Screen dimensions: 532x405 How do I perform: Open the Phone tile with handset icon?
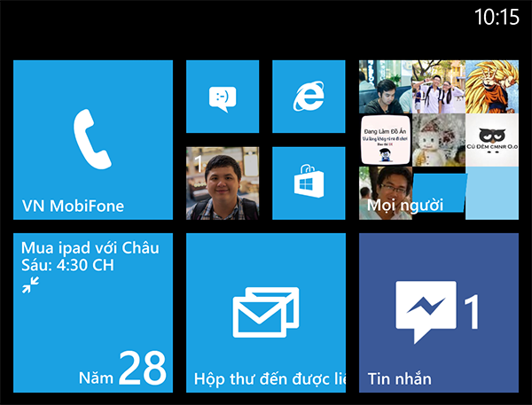point(92,139)
